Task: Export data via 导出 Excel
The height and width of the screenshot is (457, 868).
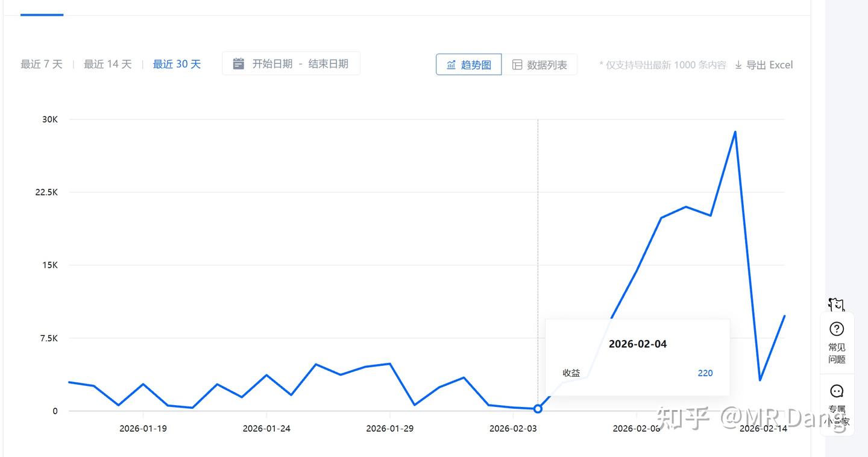Action: [769, 65]
